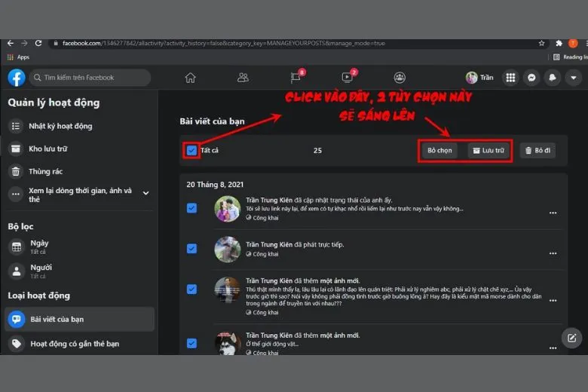This screenshot has width=588, height=392.
Task: Uncheck the phát trực tiếp post checkbox
Action: (191, 249)
